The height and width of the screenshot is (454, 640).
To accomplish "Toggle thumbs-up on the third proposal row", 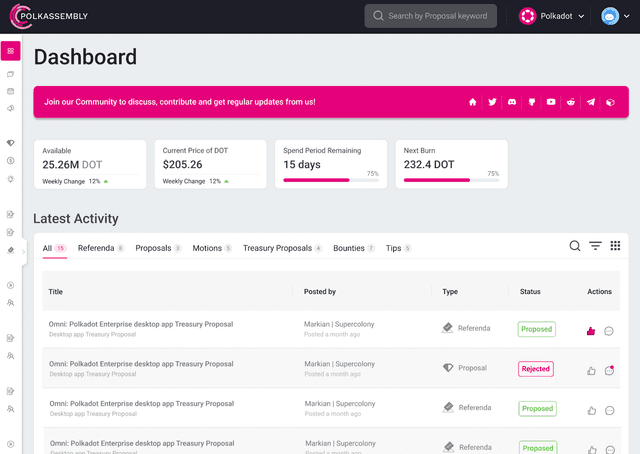I will 591,410.
